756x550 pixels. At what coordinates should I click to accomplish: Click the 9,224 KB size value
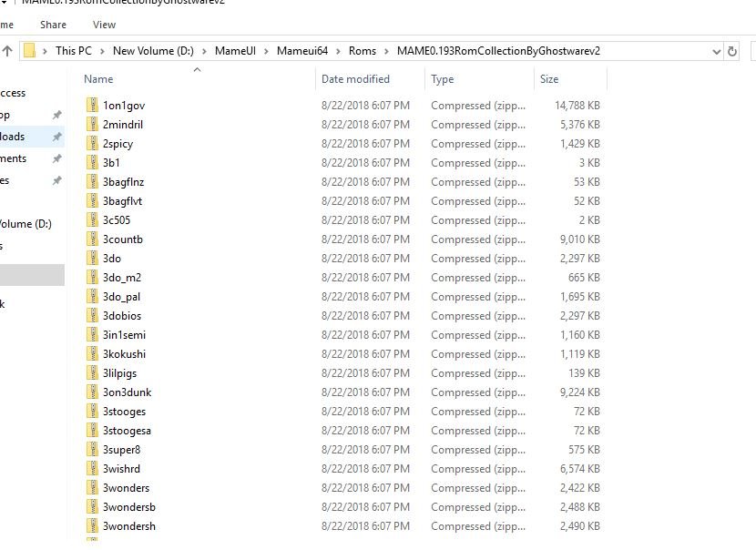point(580,392)
